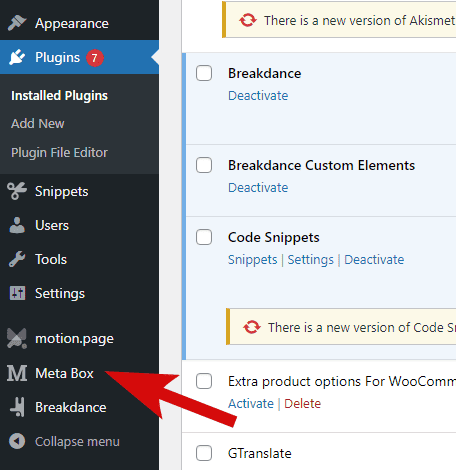Viewport: 456px width, 470px height.
Task: Click the Code Snippets plugin title
Action: (273, 238)
